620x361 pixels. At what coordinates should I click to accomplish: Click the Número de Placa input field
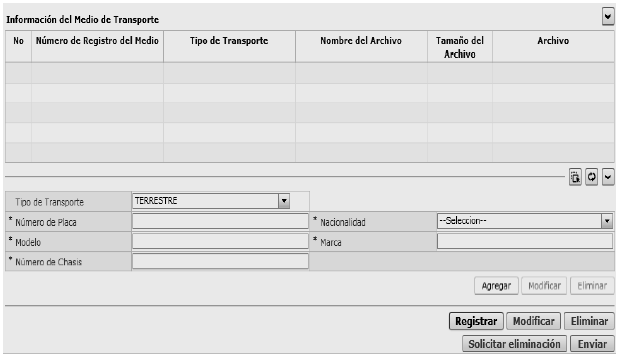tap(220, 221)
